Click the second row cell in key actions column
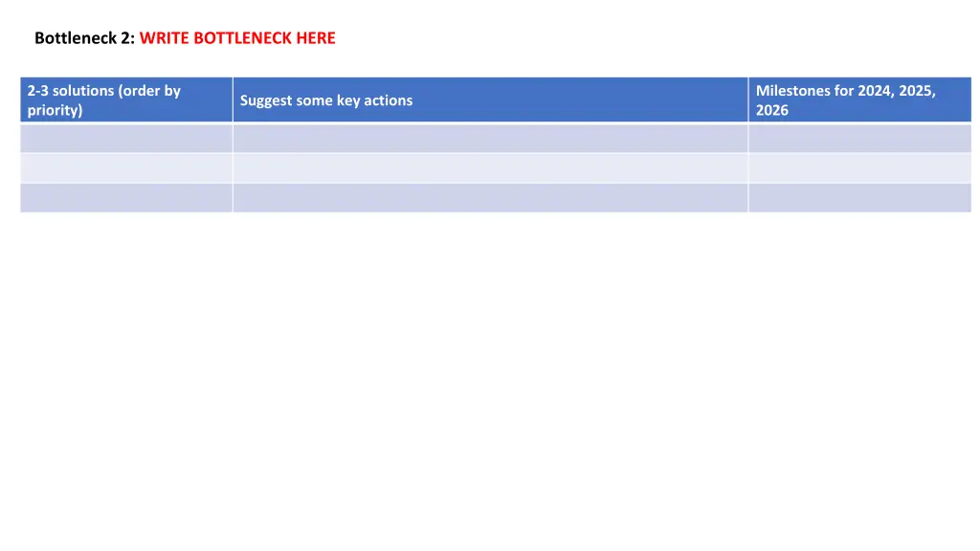This screenshot has height=551, width=980. coord(491,168)
